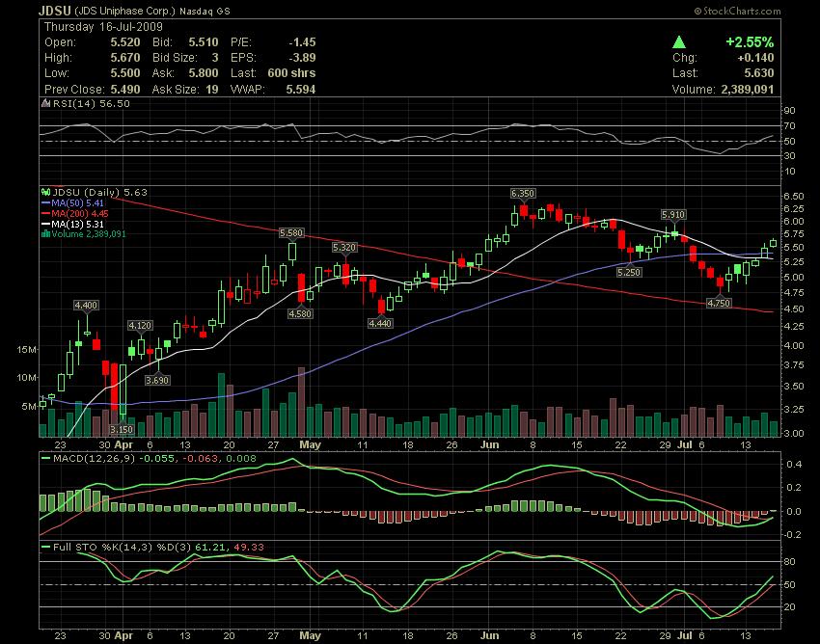Click the Bid value 5.510

coord(204,42)
